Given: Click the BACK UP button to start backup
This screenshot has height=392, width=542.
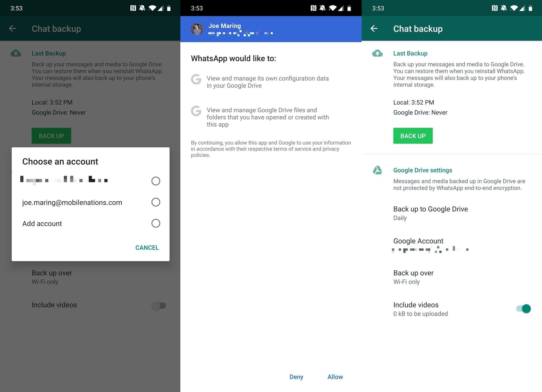Looking at the screenshot, I should (x=413, y=135).
